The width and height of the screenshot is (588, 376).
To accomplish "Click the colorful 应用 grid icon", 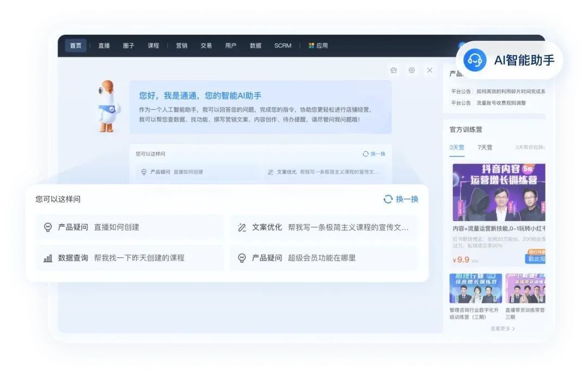I will tap(311, 46).
